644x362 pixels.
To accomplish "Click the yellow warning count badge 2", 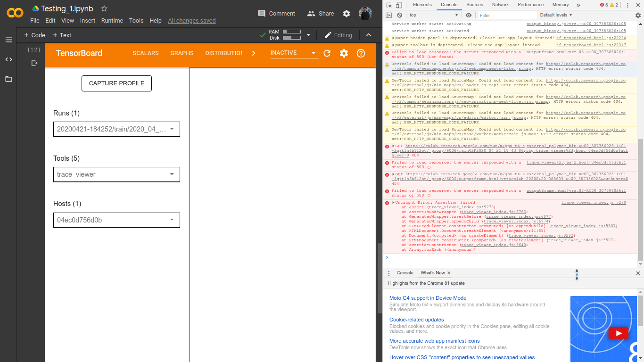I will click(614, 5).
